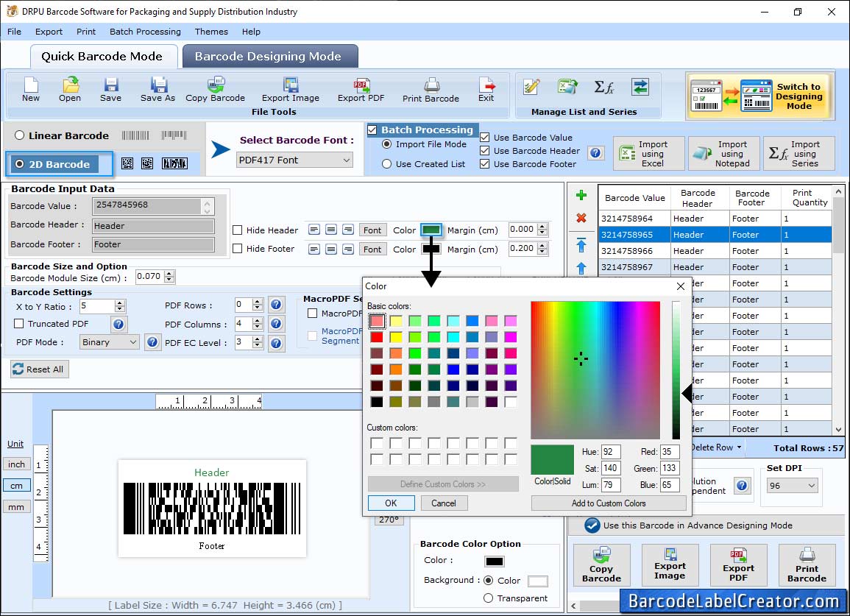Click the help icon beside Use Barcode Header

[596, 153]
